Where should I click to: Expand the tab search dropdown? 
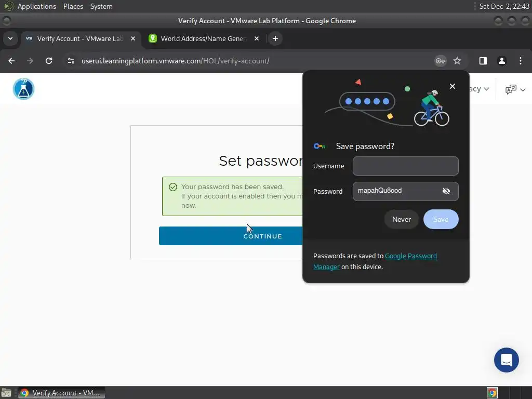coord(10,38)
